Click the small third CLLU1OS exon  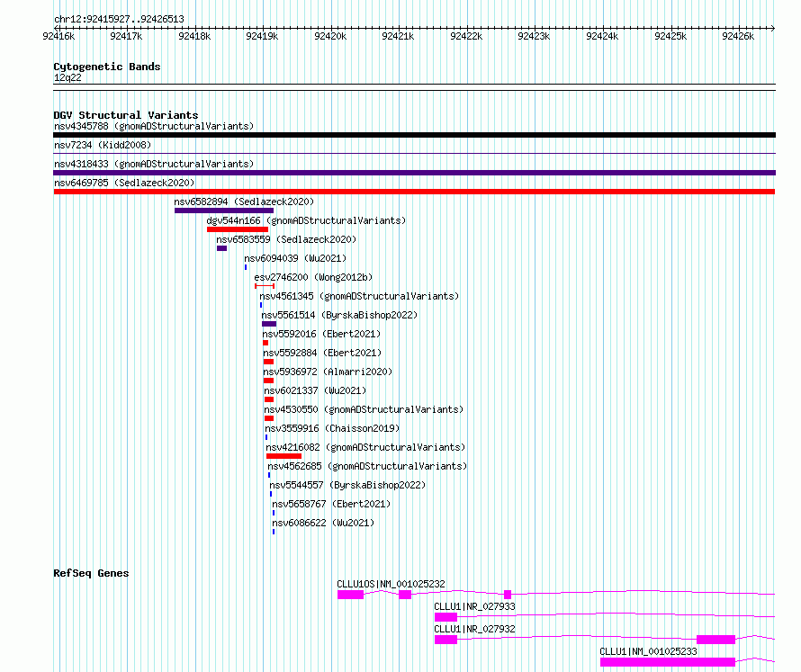coord(508,595)
